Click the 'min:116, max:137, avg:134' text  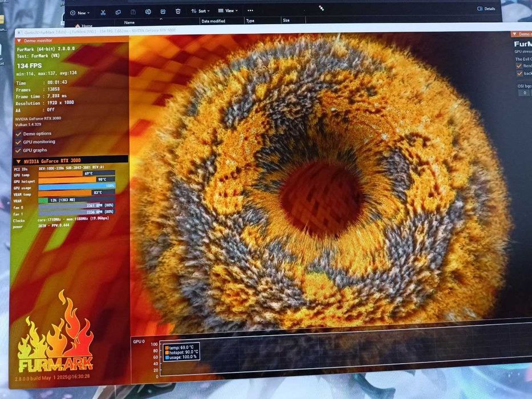(x=47, y=73)
